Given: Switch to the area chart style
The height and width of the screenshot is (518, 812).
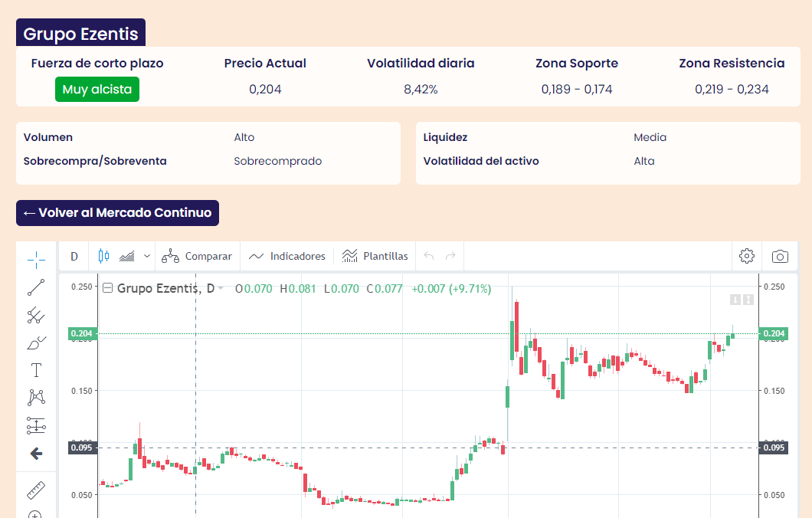Looking at the screenshot, I should [x=127, y=256].
